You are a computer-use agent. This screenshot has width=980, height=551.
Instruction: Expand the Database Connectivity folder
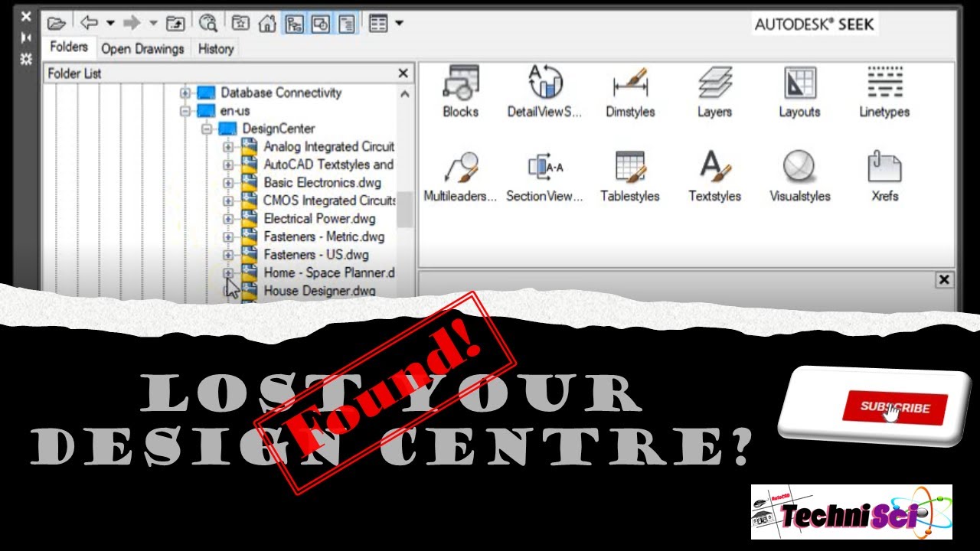(x=185, y=93)
